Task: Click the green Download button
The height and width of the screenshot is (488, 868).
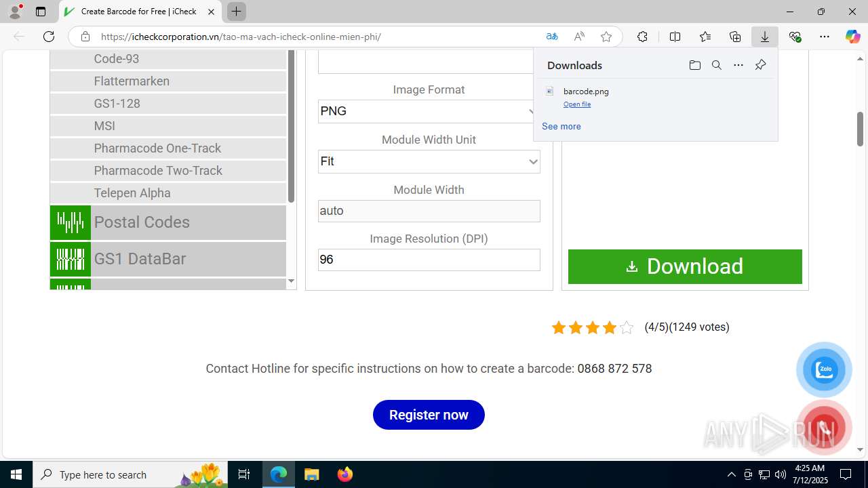Action: click(685, 266)
